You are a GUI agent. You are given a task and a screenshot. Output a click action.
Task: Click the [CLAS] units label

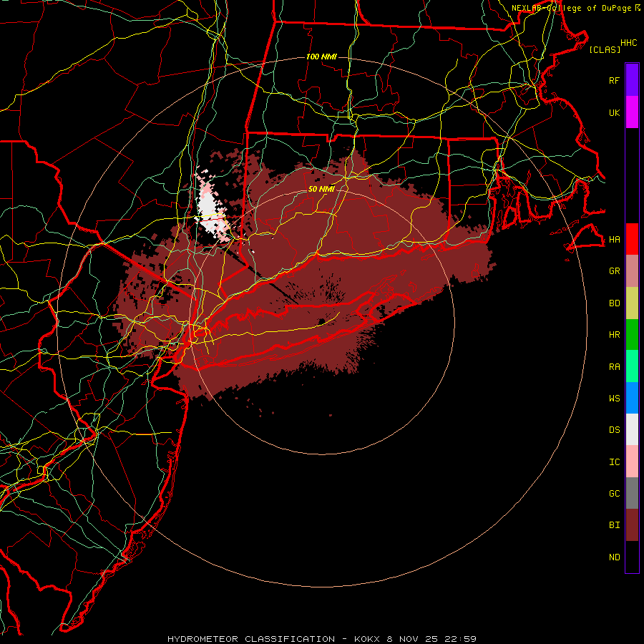605,49
